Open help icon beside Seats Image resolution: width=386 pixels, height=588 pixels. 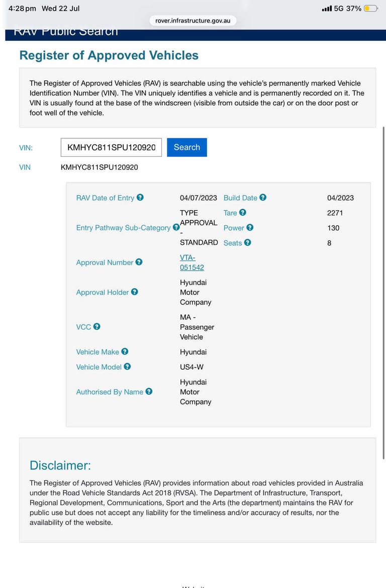point(247,242)
